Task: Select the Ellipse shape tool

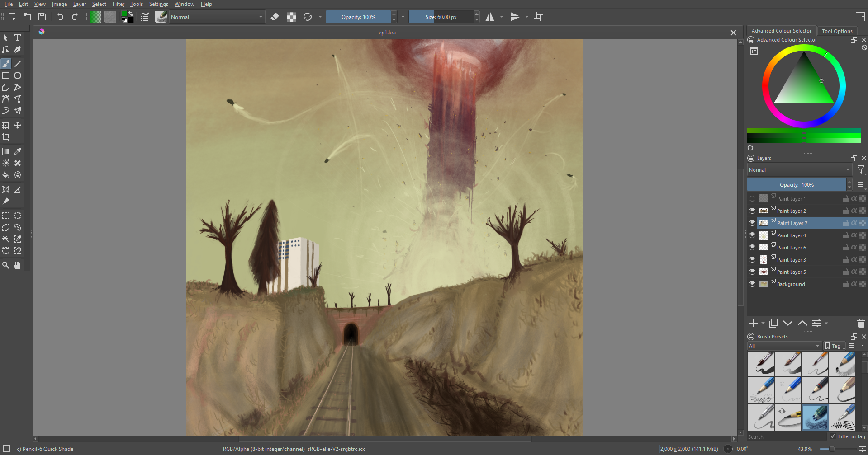Action: [18, 75]
